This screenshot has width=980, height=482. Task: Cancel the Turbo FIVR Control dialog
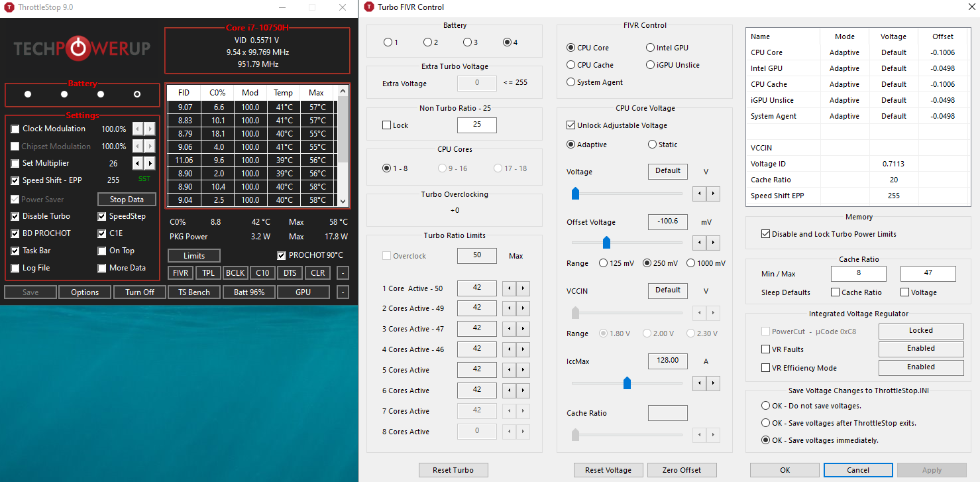(x=858, y=470)
